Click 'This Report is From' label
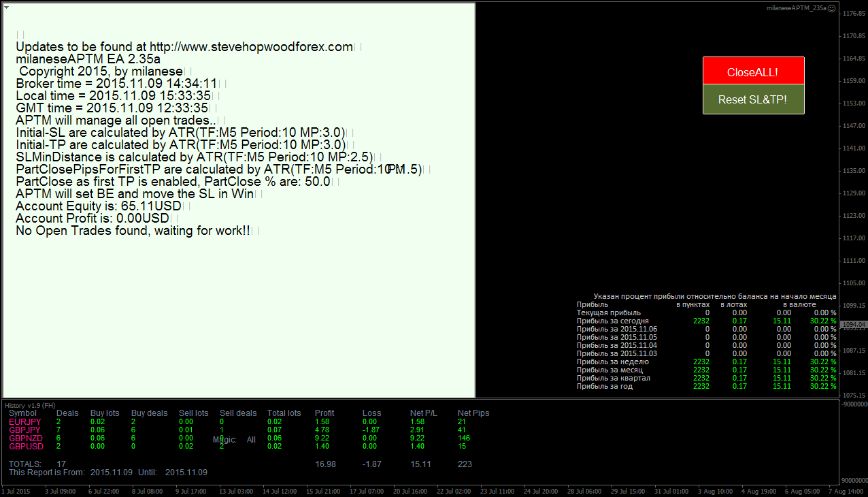The image size is (868, 497). (47, 472)
